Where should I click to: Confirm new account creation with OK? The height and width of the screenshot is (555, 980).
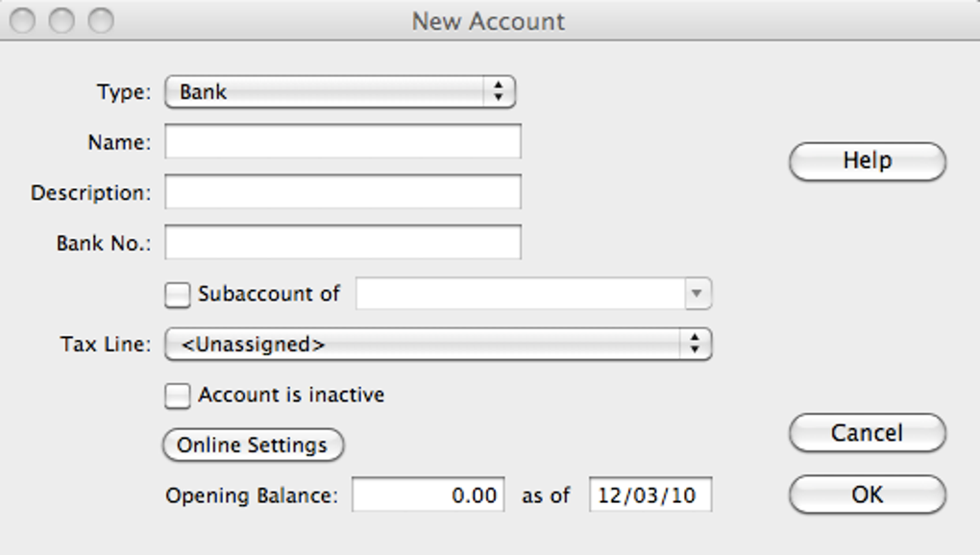866,495
